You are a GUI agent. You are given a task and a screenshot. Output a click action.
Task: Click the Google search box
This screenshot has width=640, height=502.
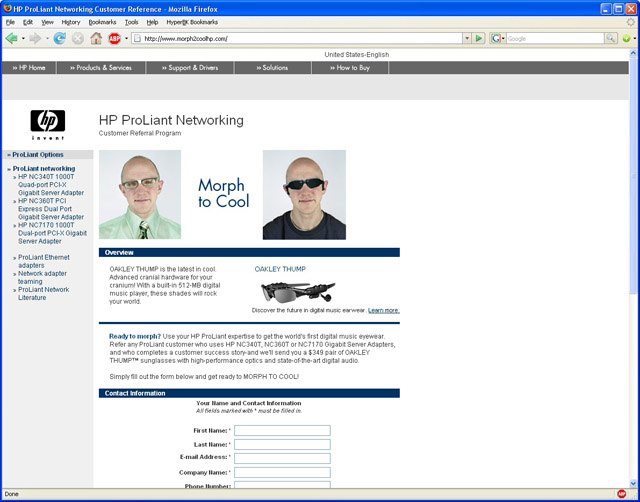click(555, 38)
